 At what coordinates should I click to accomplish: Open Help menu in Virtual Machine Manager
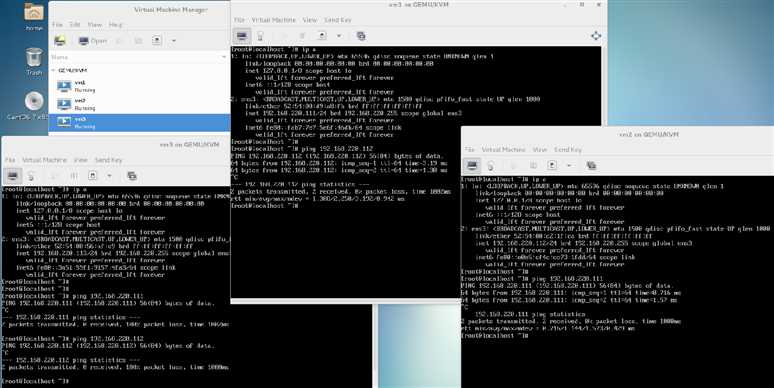click(116, 24)
